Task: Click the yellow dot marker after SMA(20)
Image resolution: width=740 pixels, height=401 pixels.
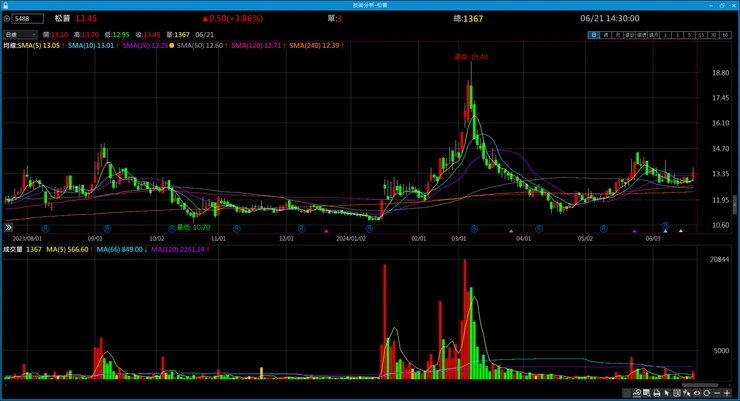Action: [172, 46]
